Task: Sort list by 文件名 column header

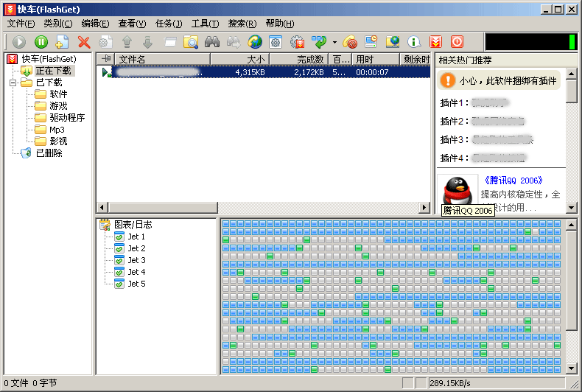Action: pos(162,59)
